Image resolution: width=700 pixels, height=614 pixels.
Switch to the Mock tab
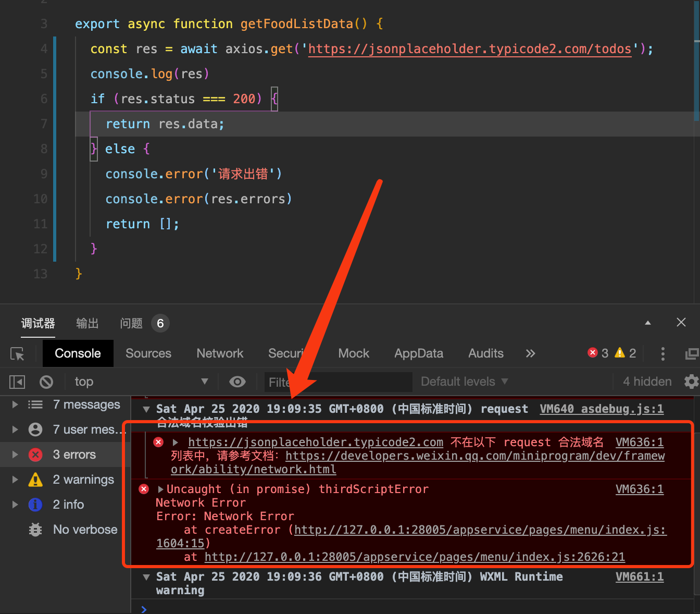(x=354, y=353)
